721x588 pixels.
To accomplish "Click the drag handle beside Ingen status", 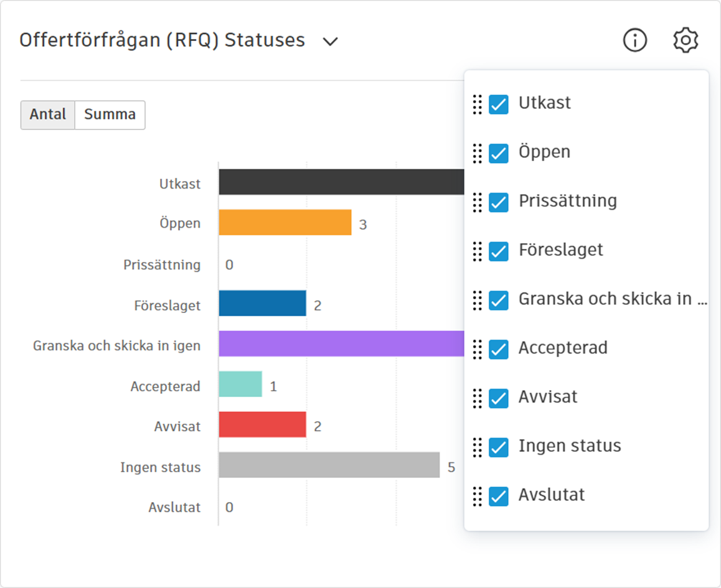I will point(478,447).
